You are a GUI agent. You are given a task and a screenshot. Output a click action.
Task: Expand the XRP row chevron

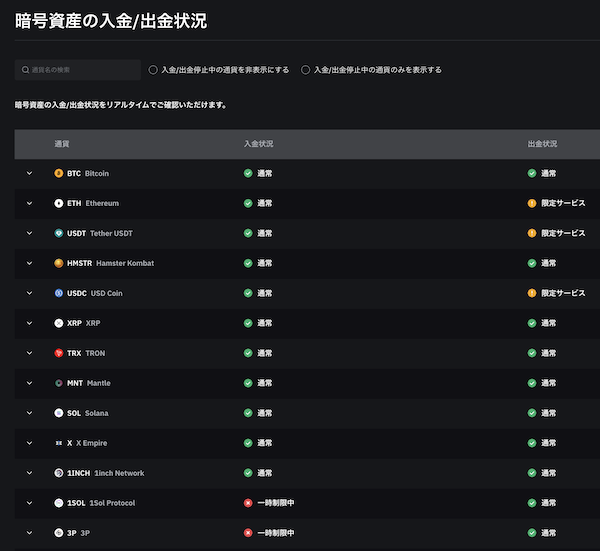29,323
